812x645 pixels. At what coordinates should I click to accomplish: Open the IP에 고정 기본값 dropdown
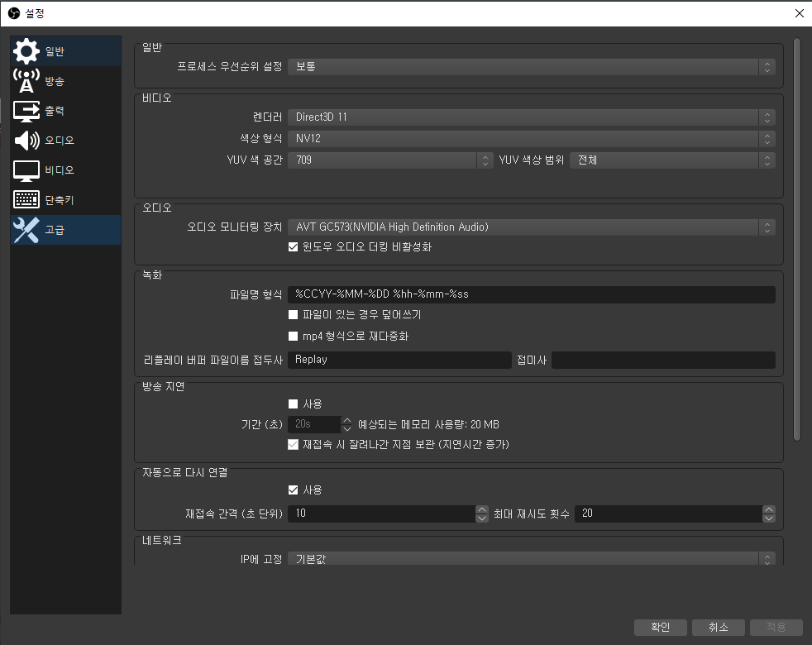click(532, 558)
